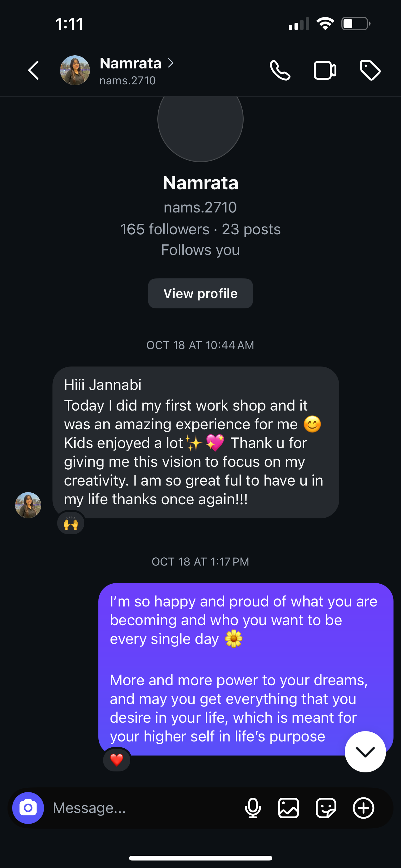Tap the tag label icon in header

pos(370,70)
